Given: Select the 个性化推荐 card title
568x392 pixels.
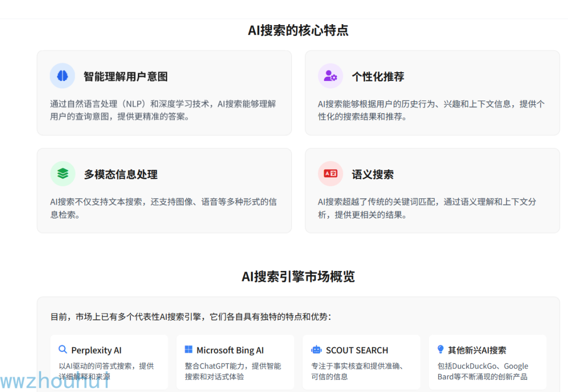Looking at the screenshot, I should [x=378, y=77].
